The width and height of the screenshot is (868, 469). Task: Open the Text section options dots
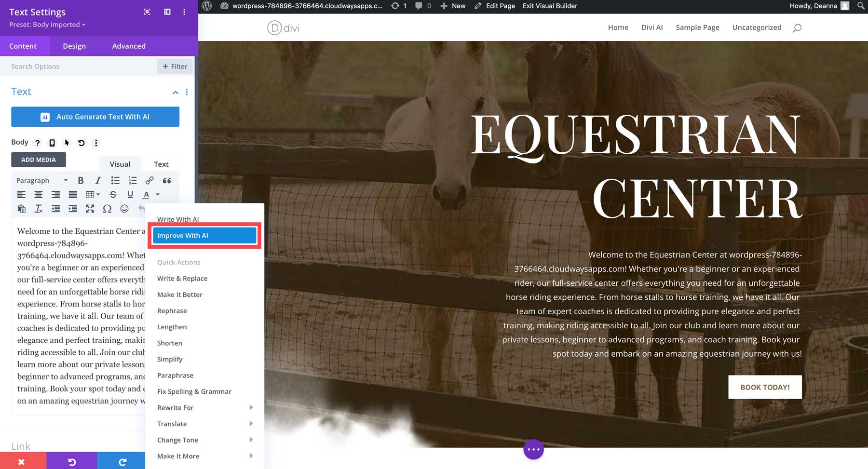[187, 92]
